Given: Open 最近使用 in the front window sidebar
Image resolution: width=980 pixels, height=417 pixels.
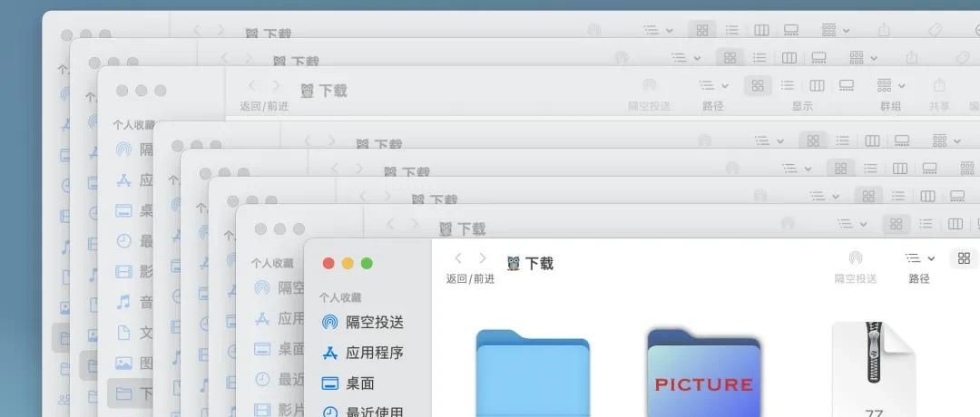Looking at the screenshot, I should [362, 412].
